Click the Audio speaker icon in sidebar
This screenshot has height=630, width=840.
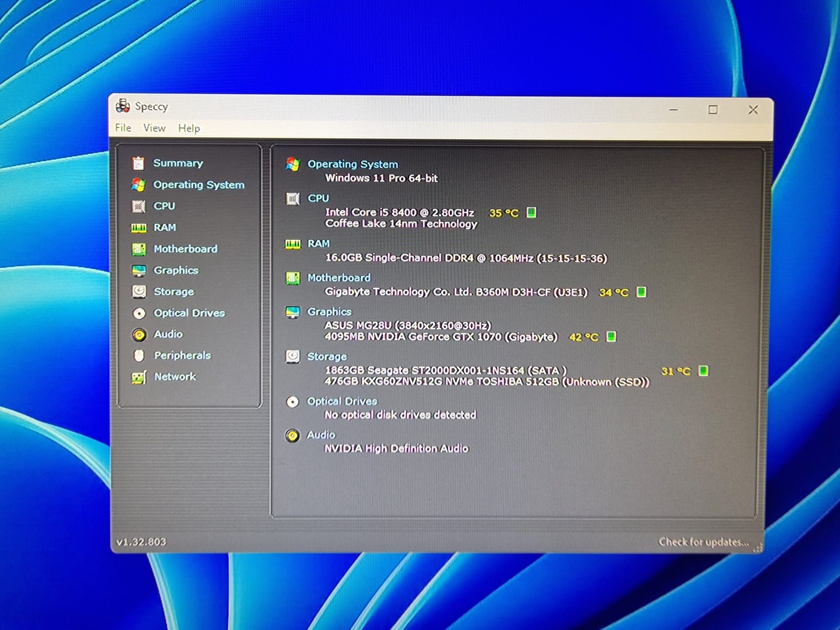point(139,334)
